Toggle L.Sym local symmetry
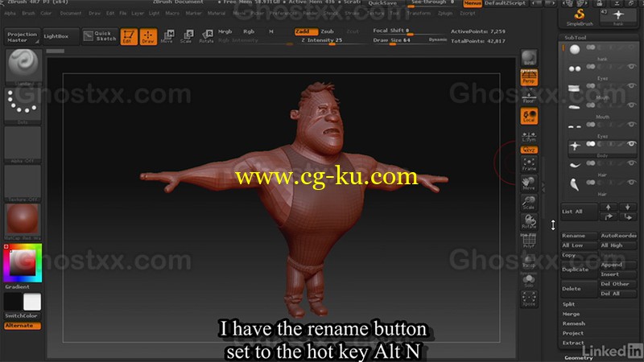This screenshot has height=362, width=644. click(529, 136)
